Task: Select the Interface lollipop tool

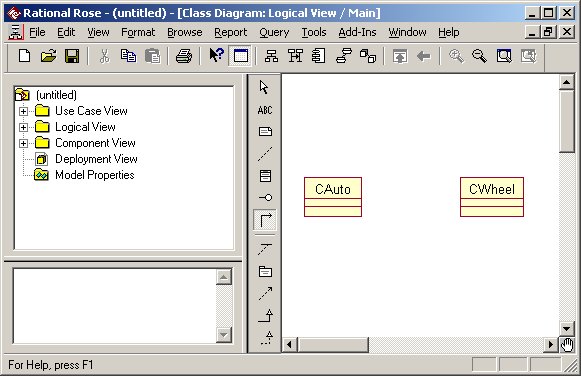Action: [x=265, y=197]
